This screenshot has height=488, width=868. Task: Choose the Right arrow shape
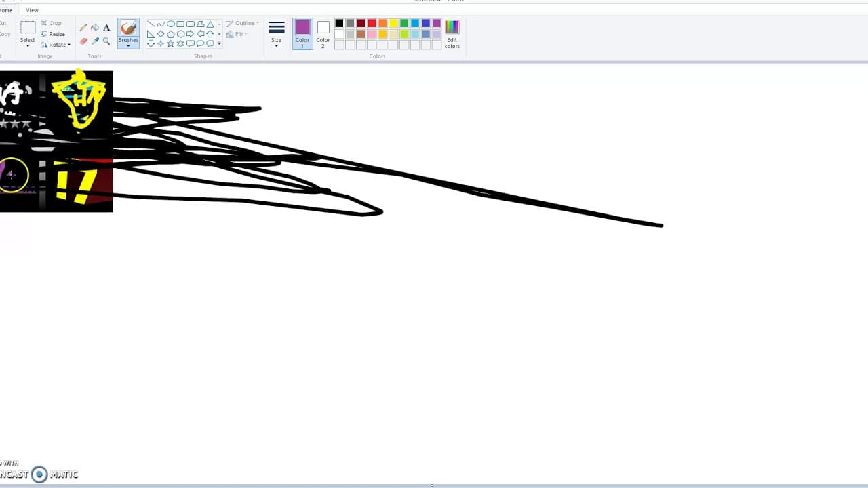(191, 34)
